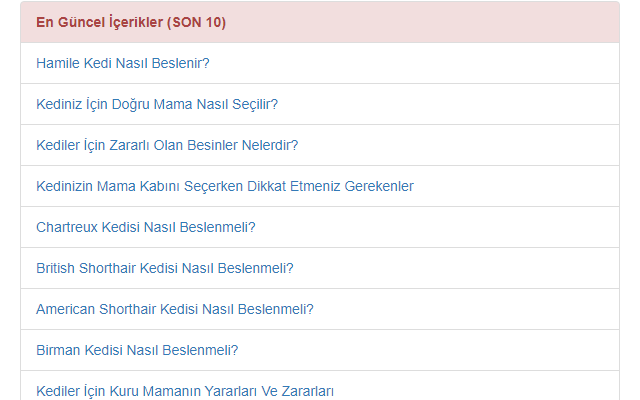Click blank area of the Mama Kabını row

pyautogui.click(x=520, y=186)
